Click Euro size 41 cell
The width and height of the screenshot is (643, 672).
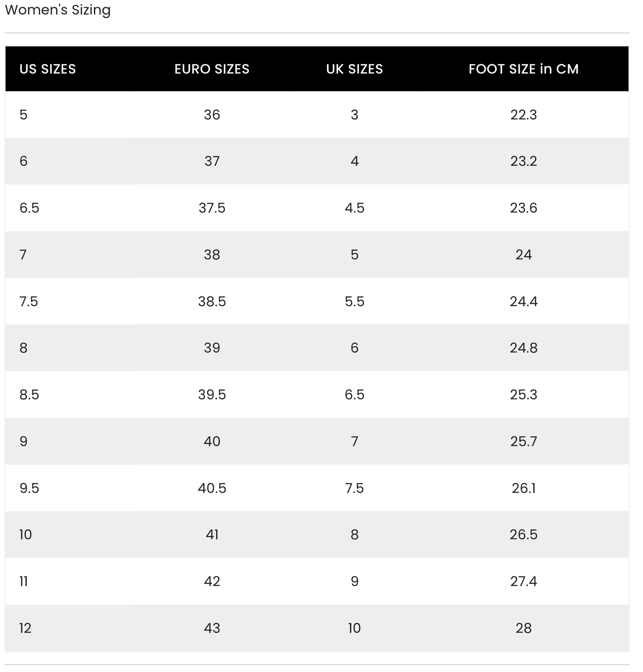[212, 534]
